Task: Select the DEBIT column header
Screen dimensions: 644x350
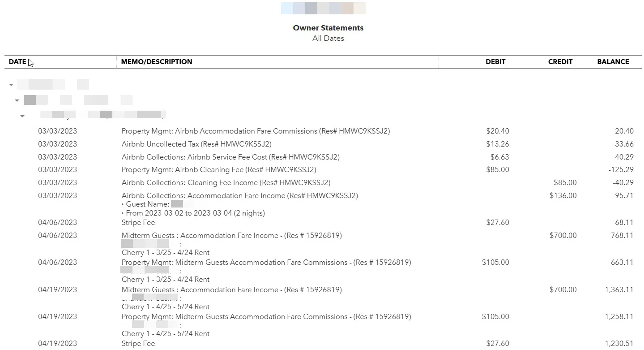Action: [x=495, y=62]
